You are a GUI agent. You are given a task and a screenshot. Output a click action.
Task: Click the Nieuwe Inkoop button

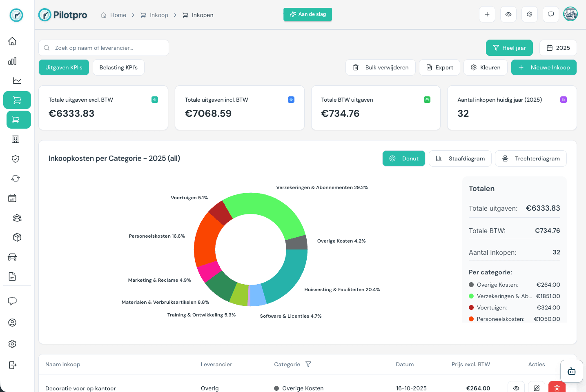point(544,67)
